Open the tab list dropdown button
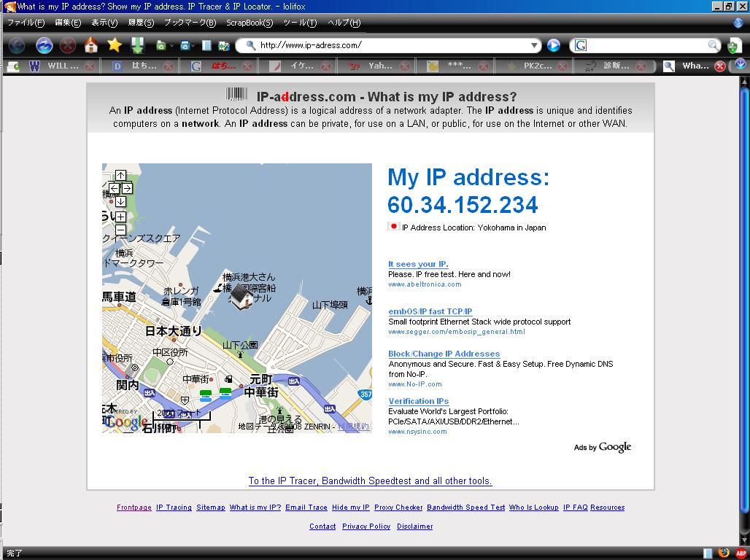Image resolution: width=750 pixels, height=560 pixels. (740, 65)
